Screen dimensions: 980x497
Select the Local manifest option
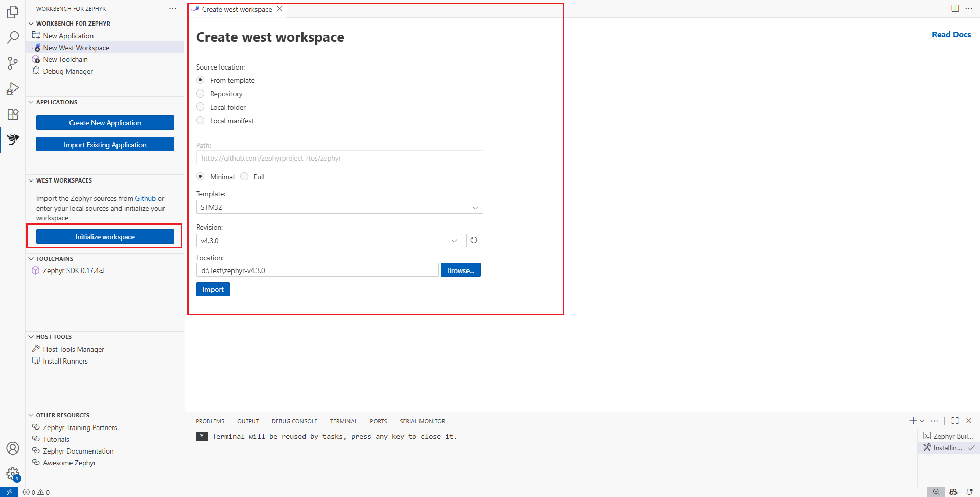(x=200, y=120)
